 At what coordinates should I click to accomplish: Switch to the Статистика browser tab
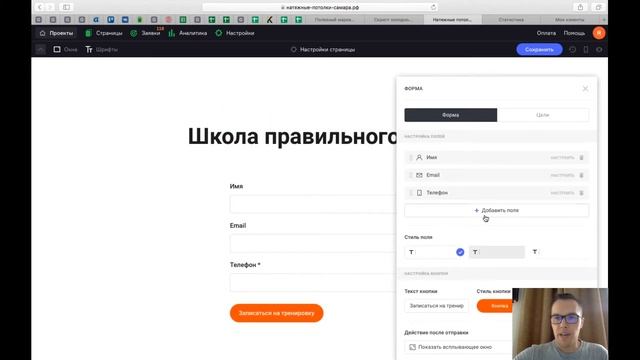click(511, 20)
